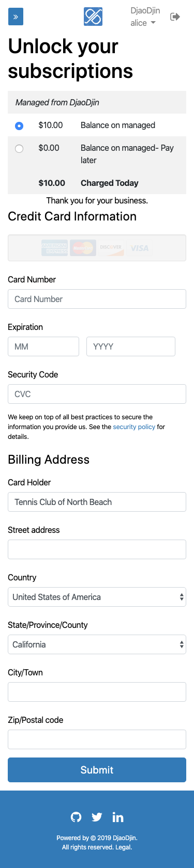Screen dimensions: 194x868
Task: Click the Submit button
Action: (97, 770)
